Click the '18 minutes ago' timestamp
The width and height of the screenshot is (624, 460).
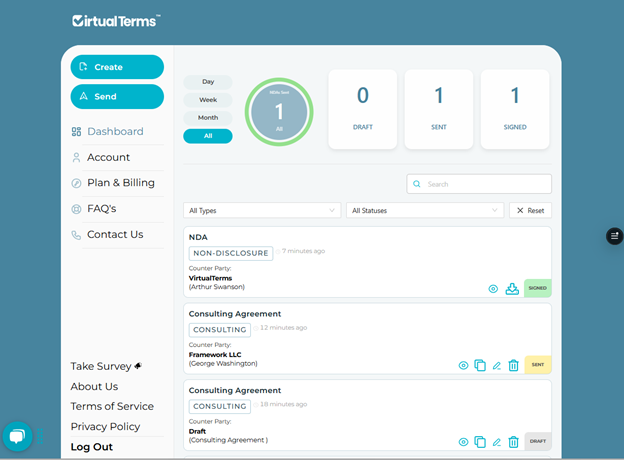(283, 404)
